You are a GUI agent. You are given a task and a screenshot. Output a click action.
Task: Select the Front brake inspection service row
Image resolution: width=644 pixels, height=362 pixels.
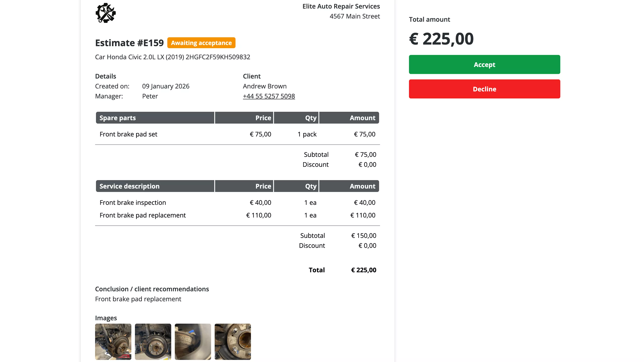[133, 202]
